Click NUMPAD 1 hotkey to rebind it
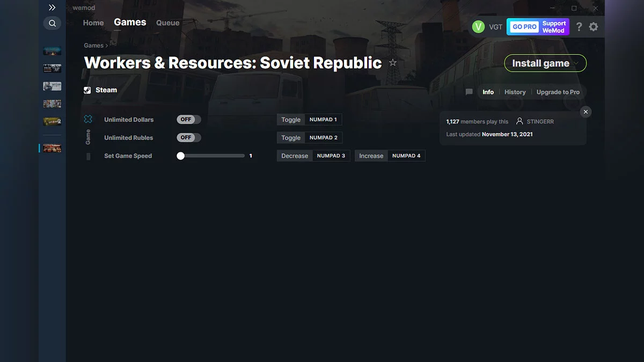The image size is (644, 362). [x=324, y=119]
